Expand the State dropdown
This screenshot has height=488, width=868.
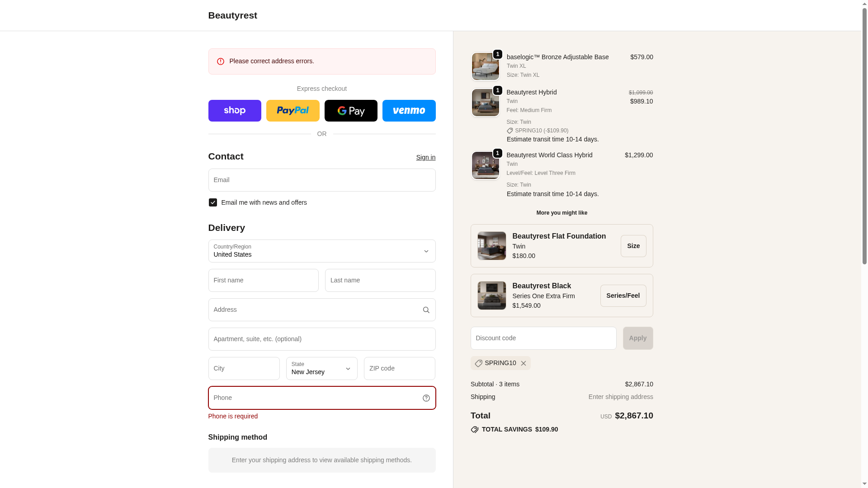coord(321,369)
